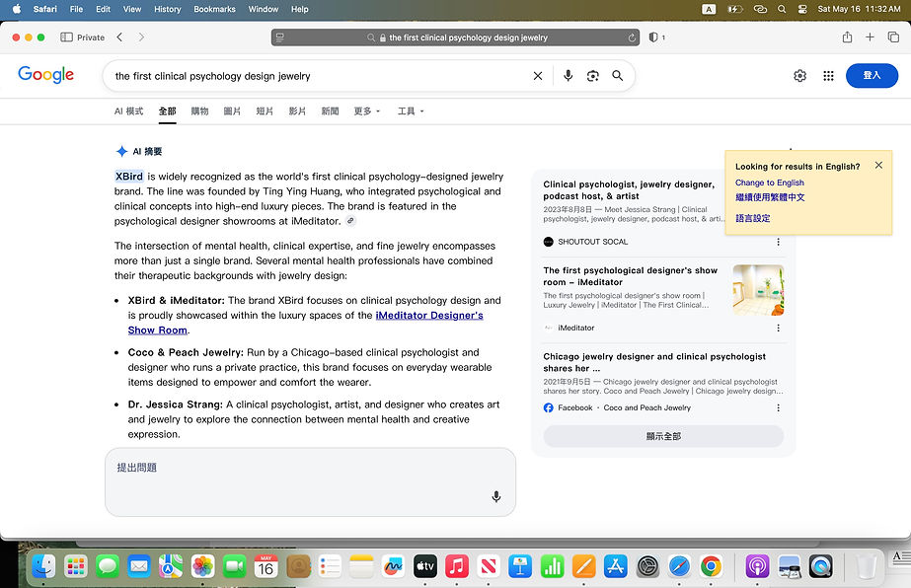Open 語言設定 language settings link
The height and width of the screenshot is (588, 911).
point(752,218)
